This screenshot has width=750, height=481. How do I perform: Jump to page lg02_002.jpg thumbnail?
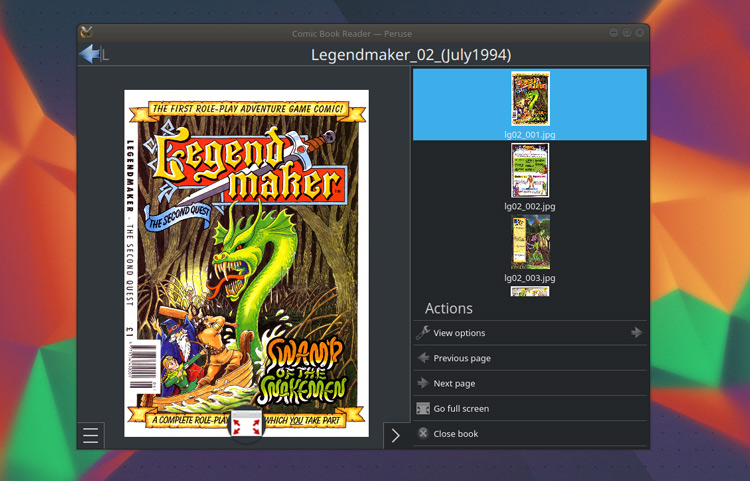(x=530, y=170)
